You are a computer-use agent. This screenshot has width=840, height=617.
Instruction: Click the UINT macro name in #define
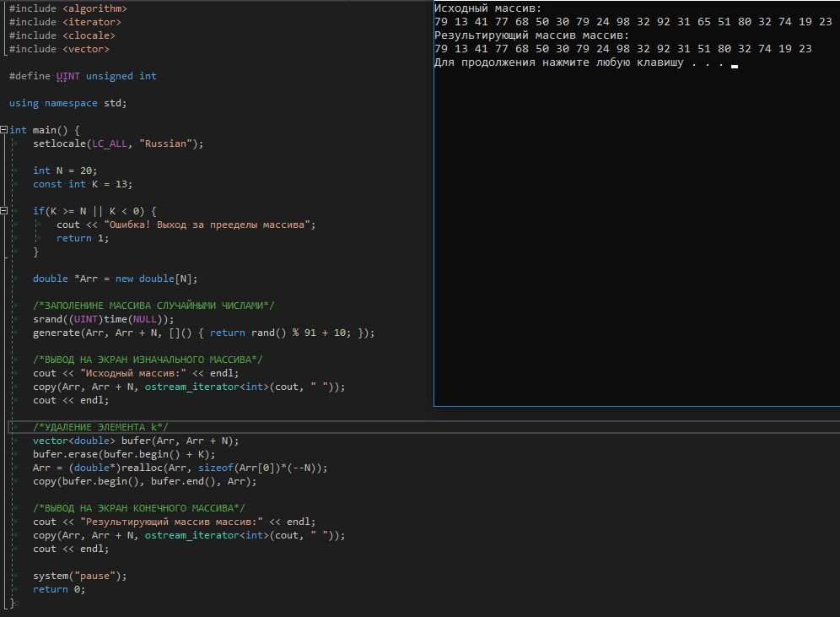67,76
